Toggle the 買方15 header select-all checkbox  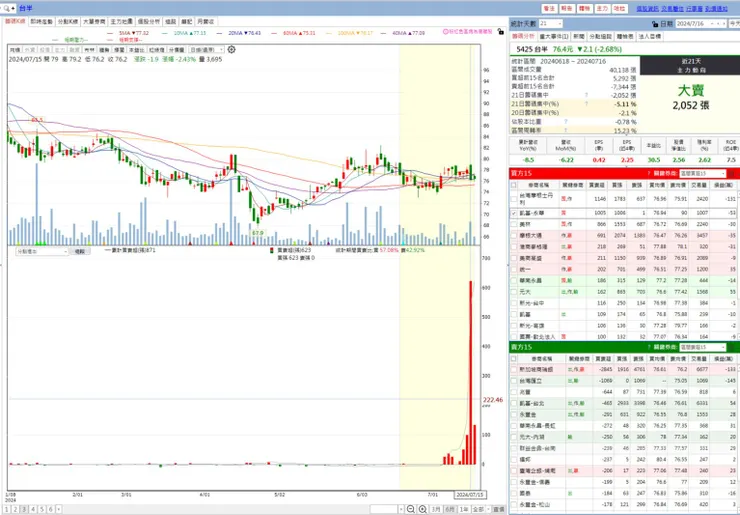pos(513,185)
